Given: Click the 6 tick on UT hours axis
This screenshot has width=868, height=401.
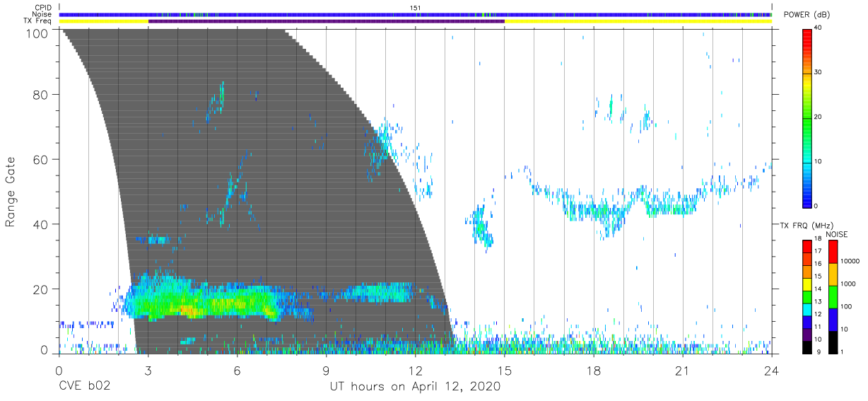Looking at the screenshot, I should point(237,370).
